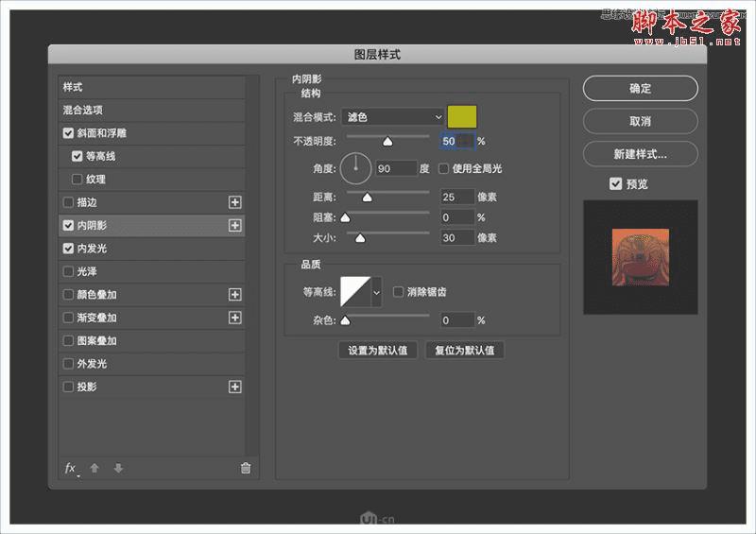This screenshot has height=534, width=756.
Task: Enable 纹理 checkbox
Action: tap(77, 179)
